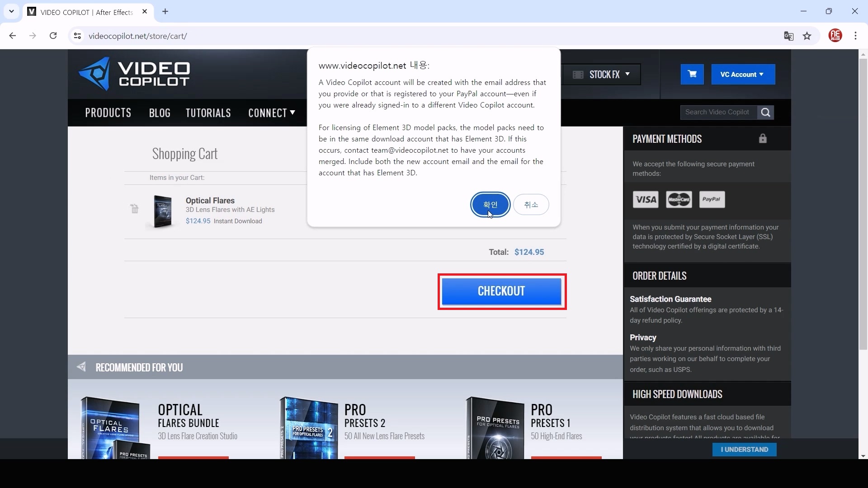Open the CONNECT dropdown menu

[x=271, y=113]
